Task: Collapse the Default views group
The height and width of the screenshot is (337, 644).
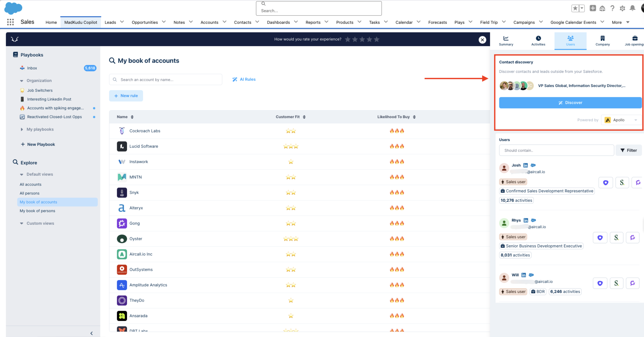Action: [21, 174]
